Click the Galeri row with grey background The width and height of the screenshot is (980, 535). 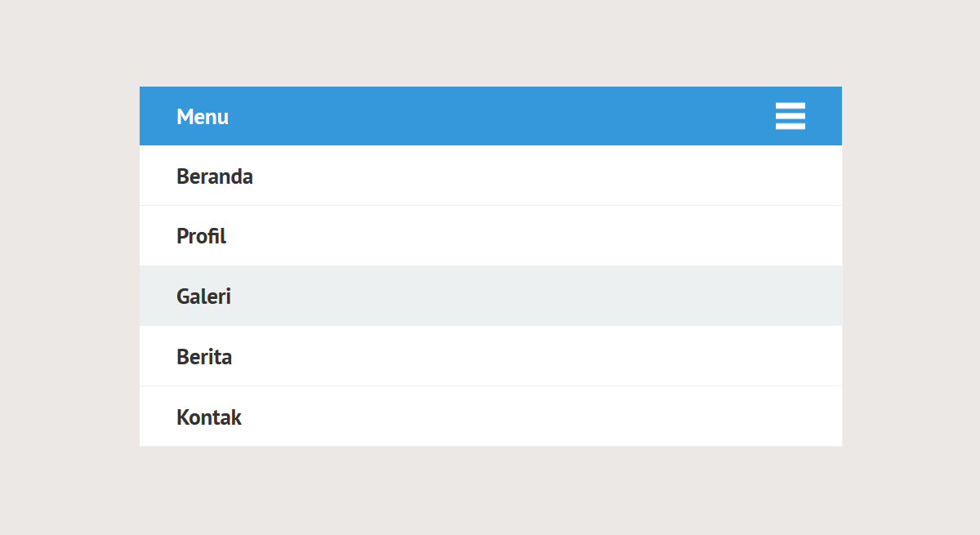pyautogui.click(x=491, y=296)
